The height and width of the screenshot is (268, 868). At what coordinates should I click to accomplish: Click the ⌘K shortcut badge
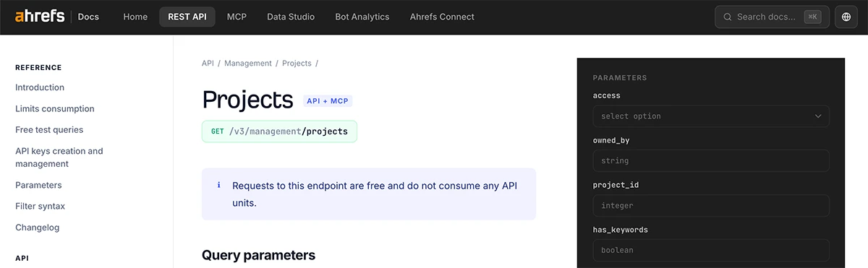point(812,17)
